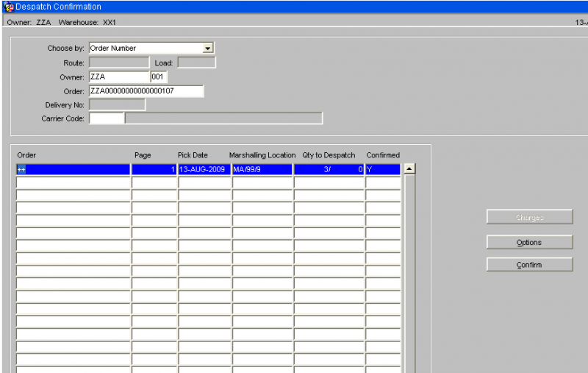Image resolution: width=588 pixels, height=373 pixels.
Task: Click the Delivery No field
Action: 117,104
